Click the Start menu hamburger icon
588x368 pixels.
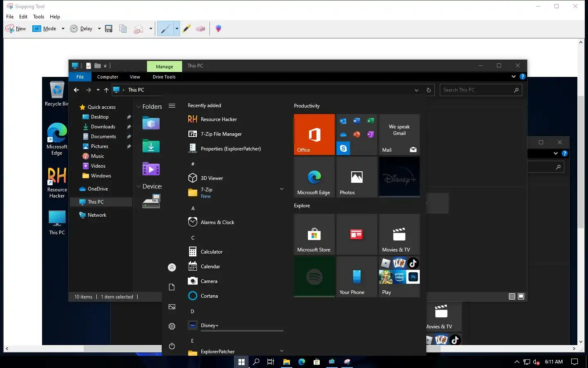(x=172, y=106)
